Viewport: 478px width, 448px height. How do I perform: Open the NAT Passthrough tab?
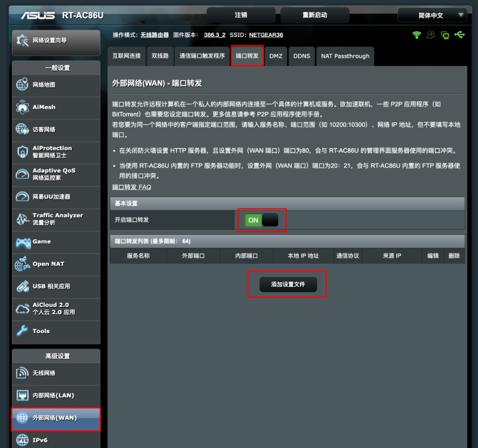(x=345, y=56)
